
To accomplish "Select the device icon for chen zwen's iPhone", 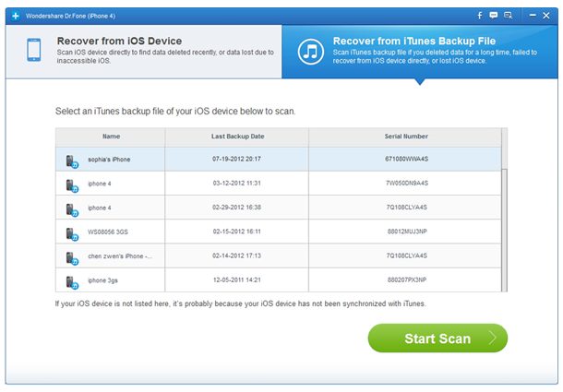I will [x=72, y=258].
